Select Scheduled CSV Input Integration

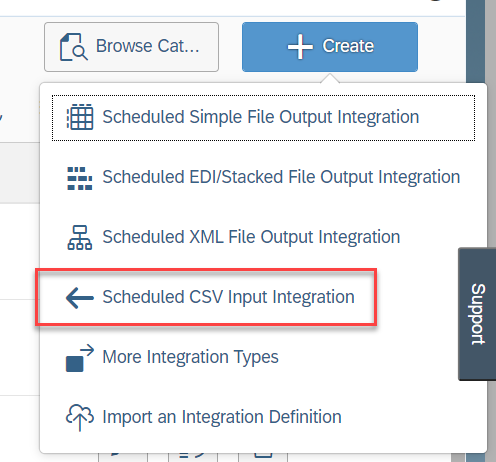point(206,297)
